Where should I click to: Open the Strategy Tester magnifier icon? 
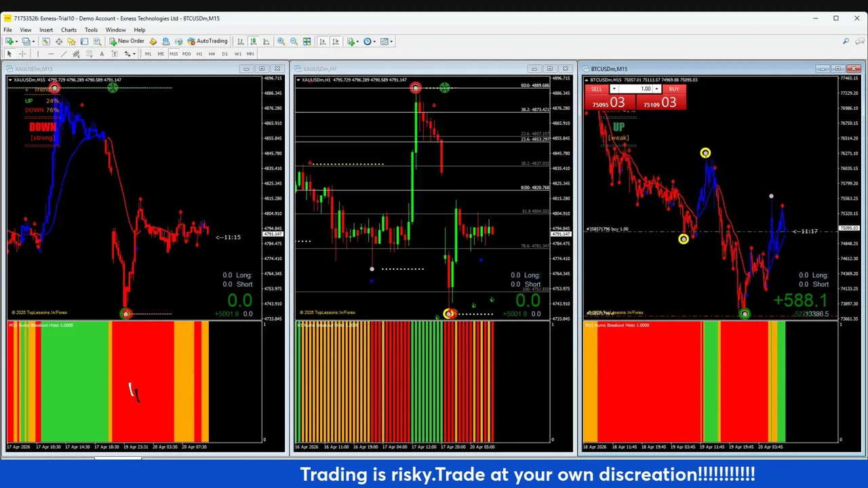[x=97, y=41]
